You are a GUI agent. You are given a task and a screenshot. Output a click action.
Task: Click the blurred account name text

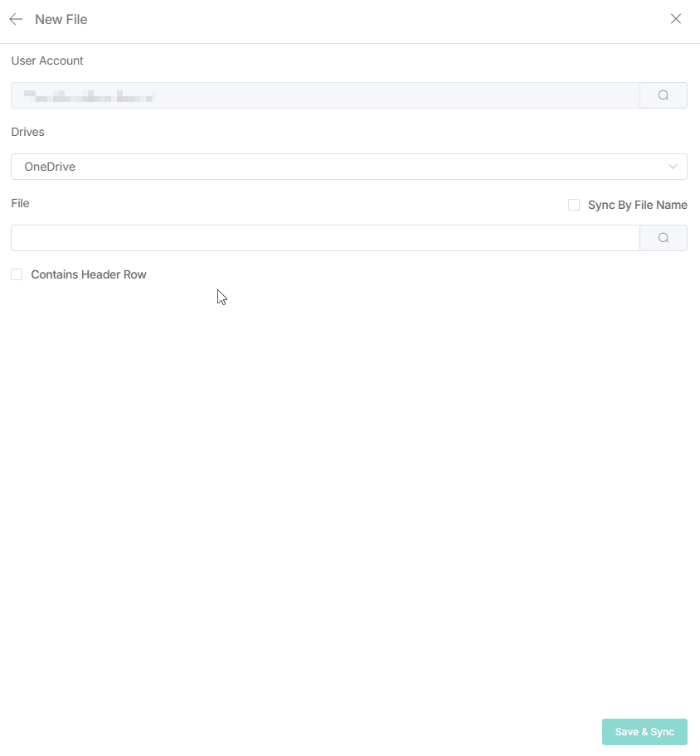88,96
